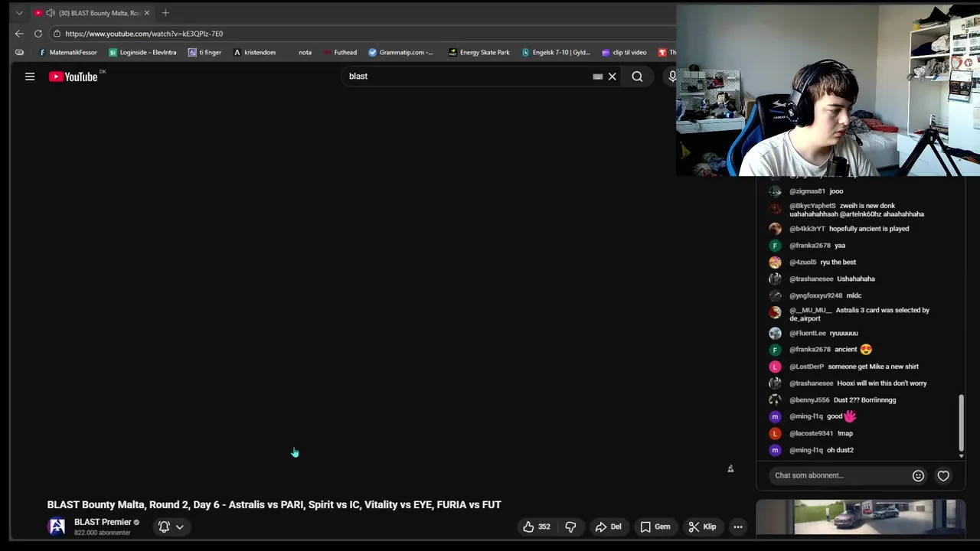Screen dimensions: 980x551
Task: Toggle the notification bell for BLAST Premier
Action: 164,527
